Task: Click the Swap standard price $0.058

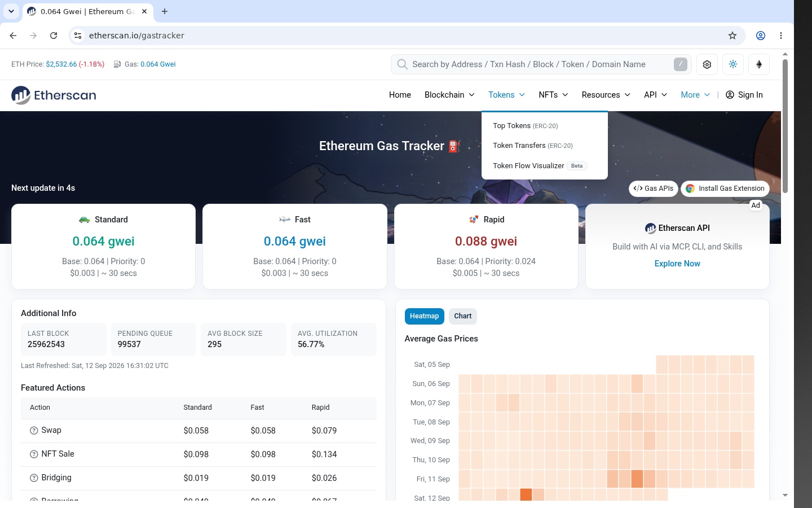Action: [196, 431]
